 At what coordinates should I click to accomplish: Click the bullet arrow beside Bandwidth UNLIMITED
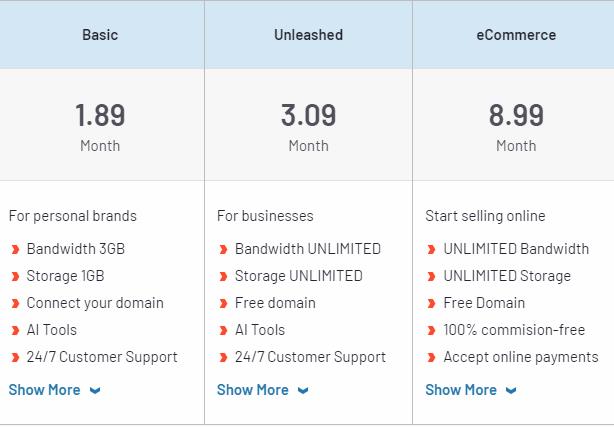(223, 249)
